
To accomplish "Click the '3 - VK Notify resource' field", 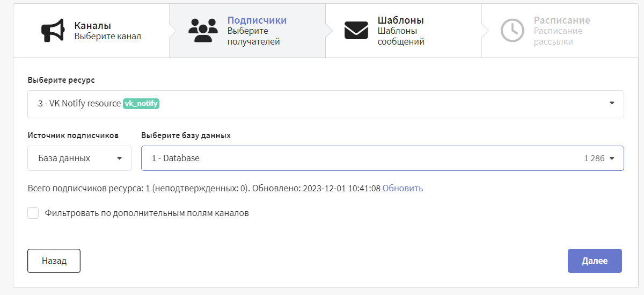I will (x=326, y=104).
